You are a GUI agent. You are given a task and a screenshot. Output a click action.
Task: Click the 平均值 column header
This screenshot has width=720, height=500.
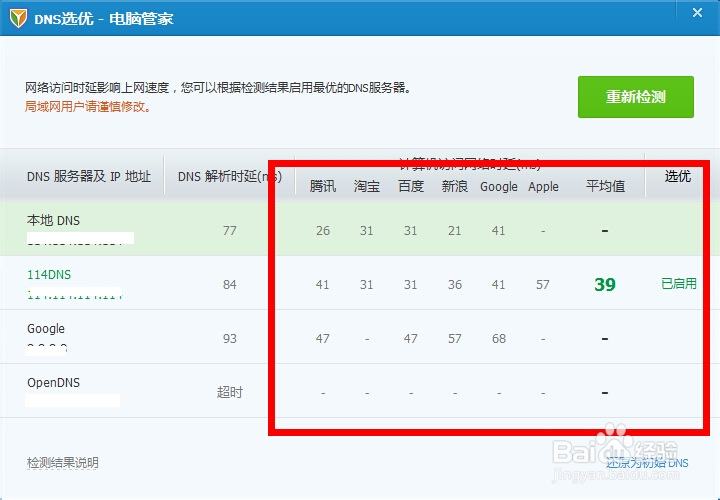pyautogui.click(x=605, y=186)
